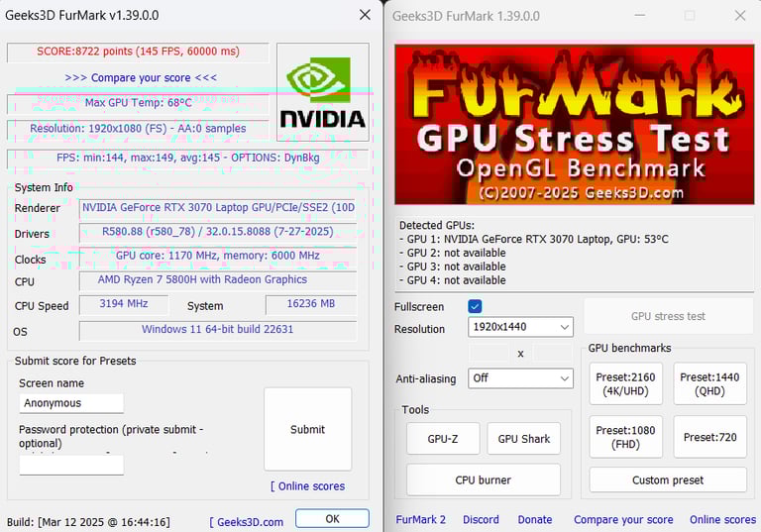Click the GPU 4: not available line
The width and height of the screenshot is (761, 532).
pos(452,280)
